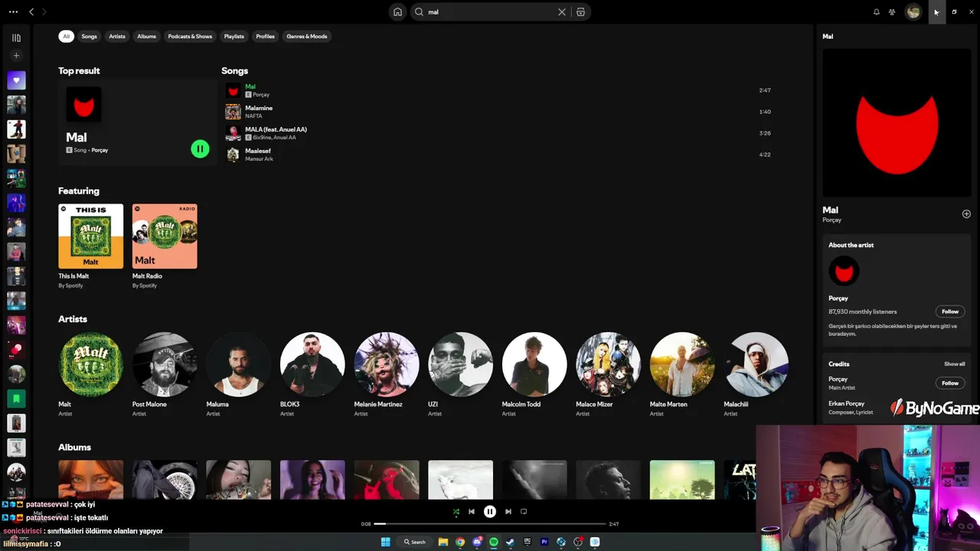Open the Malt artist profile
The width and height of the screenshot is (980, 551).
pyautogui.click(x=90, y=374)
